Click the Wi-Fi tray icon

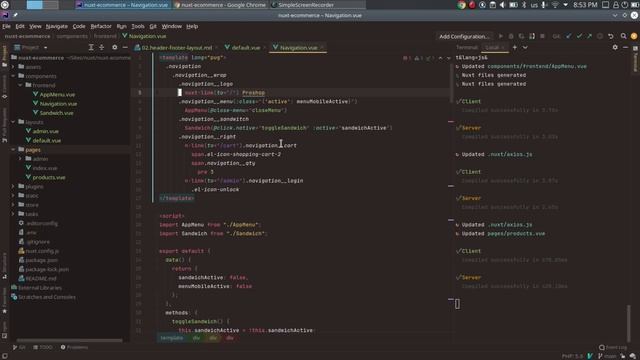[x=556, y=5]
